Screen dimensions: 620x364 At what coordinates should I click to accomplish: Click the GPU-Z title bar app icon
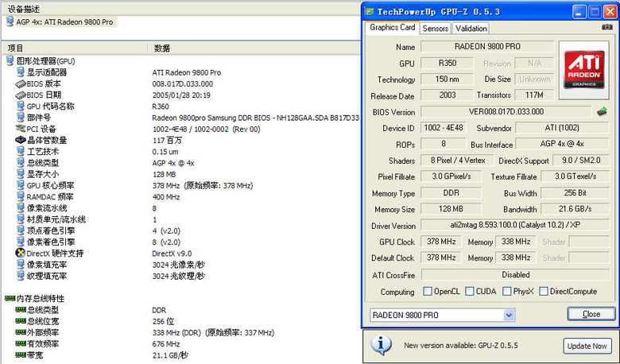[x=370, y=11]
